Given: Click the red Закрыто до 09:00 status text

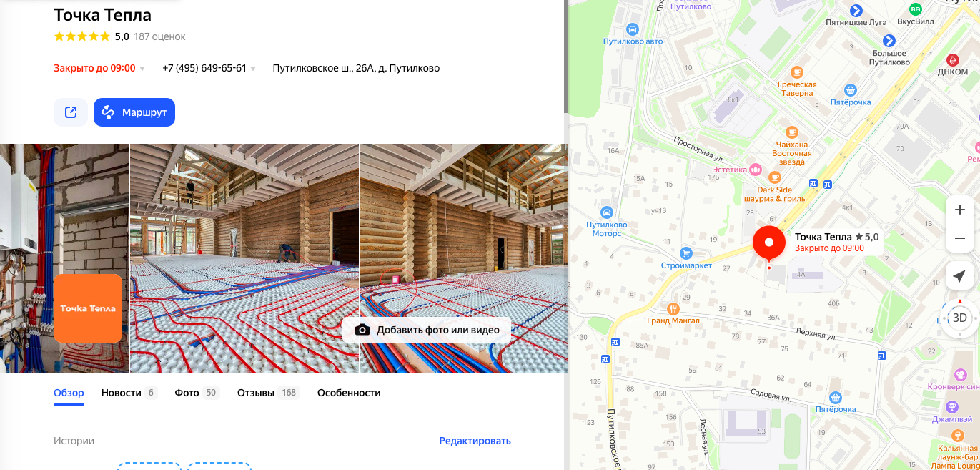Looking at the screenshot, I should coord(94,69).
